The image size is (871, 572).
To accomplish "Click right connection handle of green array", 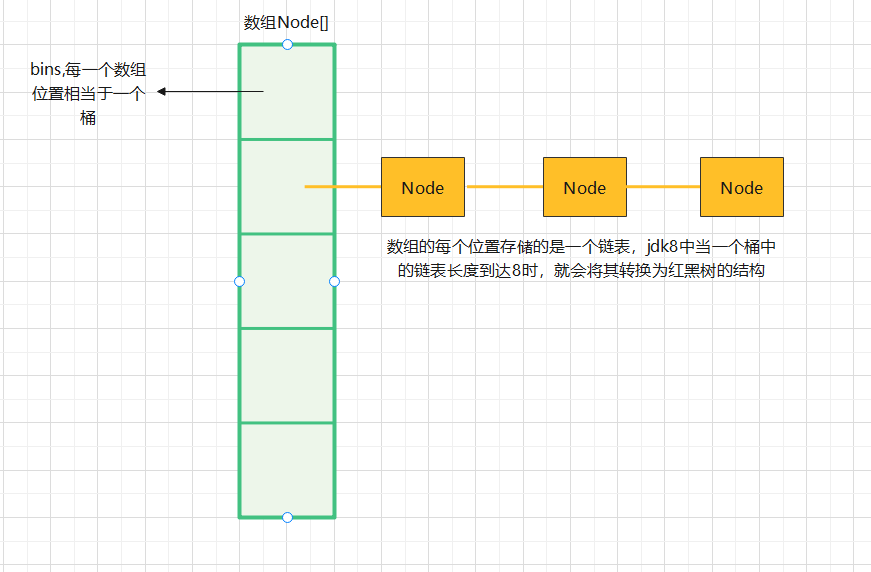I will [334, 282].
